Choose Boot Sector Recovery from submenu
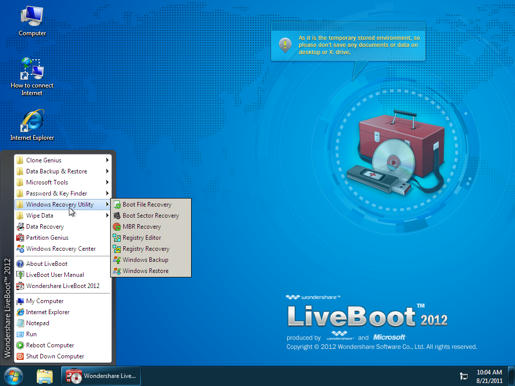515x386 pixels. tap(151, 216)
